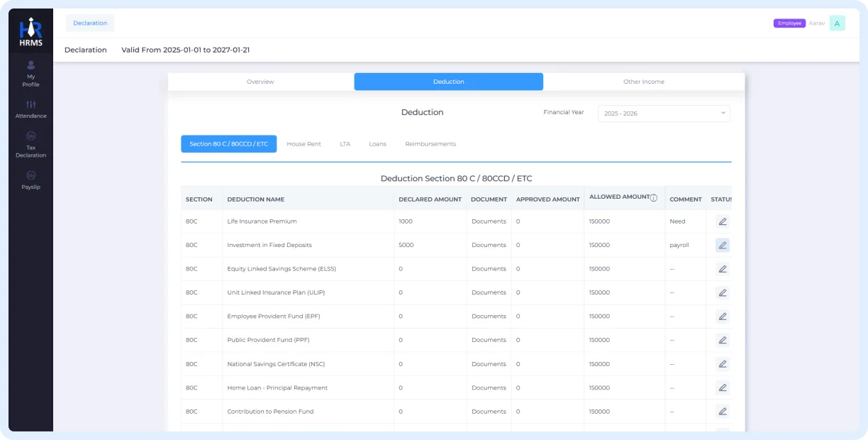868x440 pixels.
Task: Open the Reimbursements sub-tab
Action: pyautogui.click(x=430, y=144)
